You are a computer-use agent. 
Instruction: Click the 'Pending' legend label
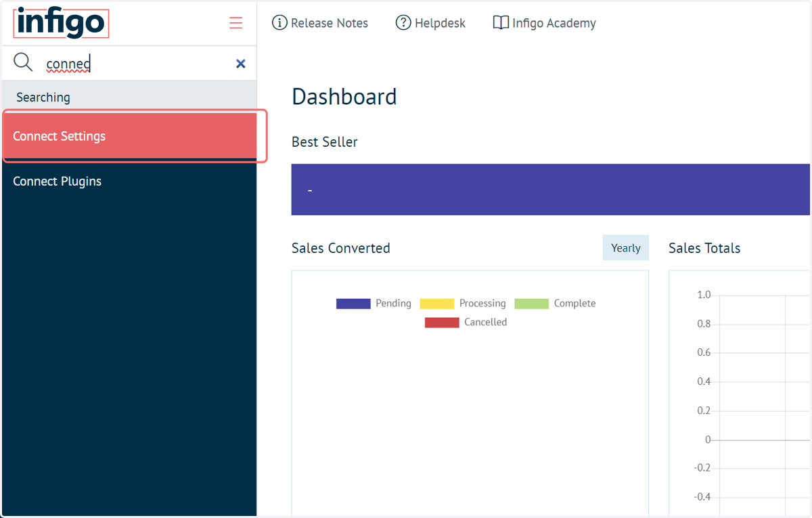(x=393, y=304)
